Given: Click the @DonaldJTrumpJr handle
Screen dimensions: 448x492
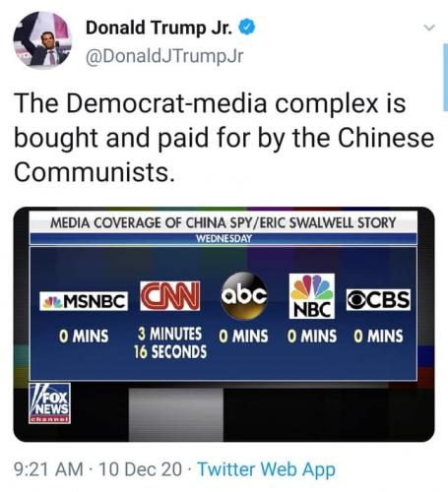Looking at the screenshot, I should [x=164, y=56].
